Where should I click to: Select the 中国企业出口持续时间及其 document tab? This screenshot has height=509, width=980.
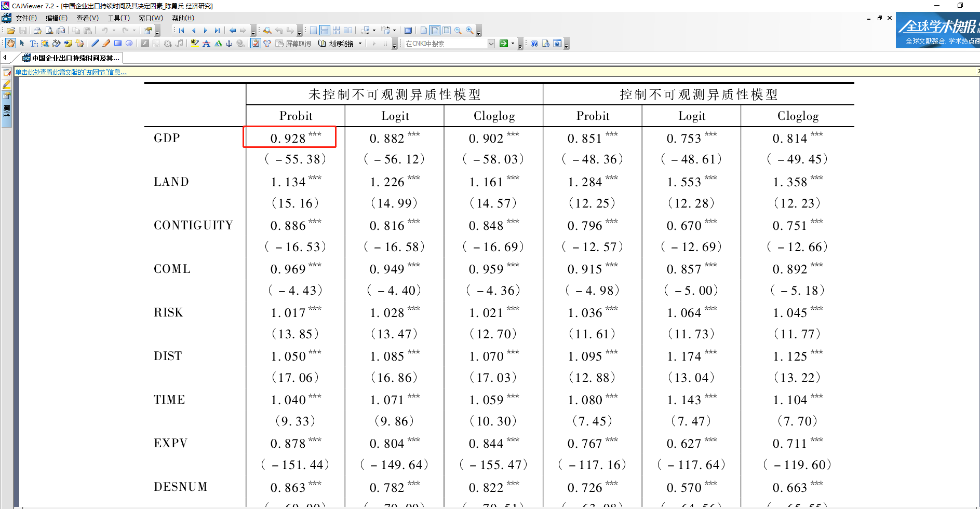[x=71, y=58]
